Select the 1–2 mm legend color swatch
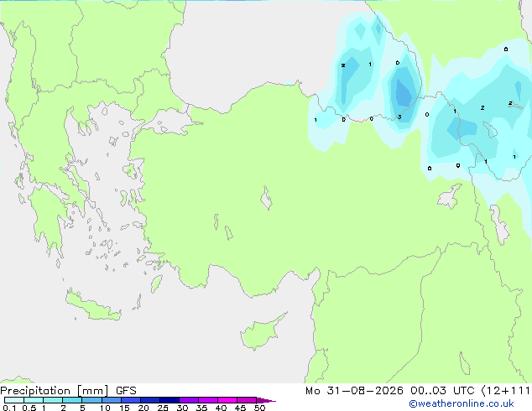The height and width of the screenshot is (411, 532). pos(53,400)
